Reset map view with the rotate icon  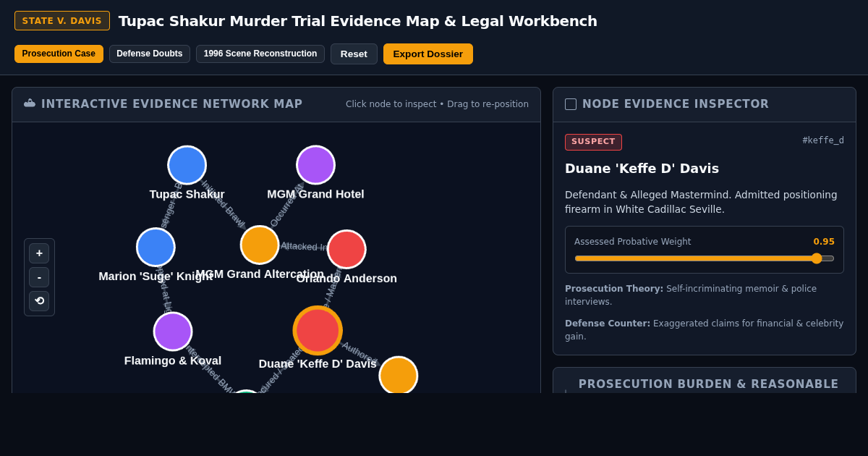39,301
